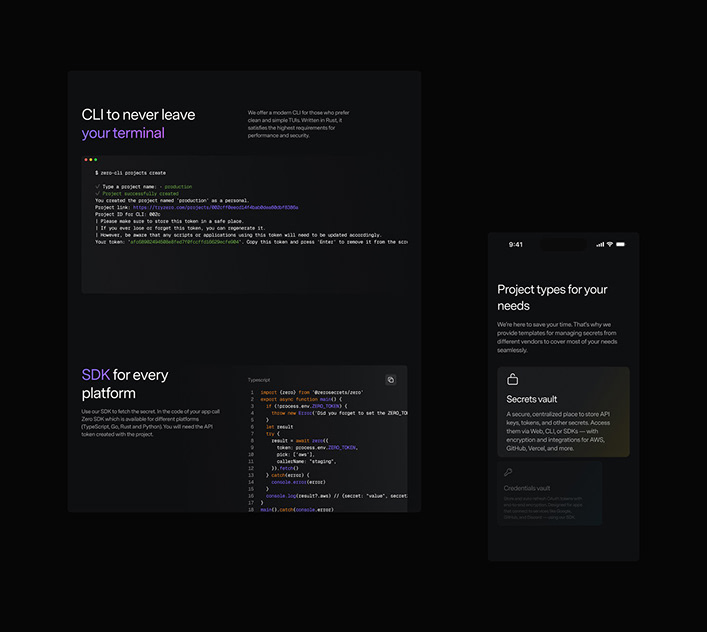The width and height of the screenshot is (707, 632).
Task: Click "CLI to never leave" heading
Action: (138, 114)
